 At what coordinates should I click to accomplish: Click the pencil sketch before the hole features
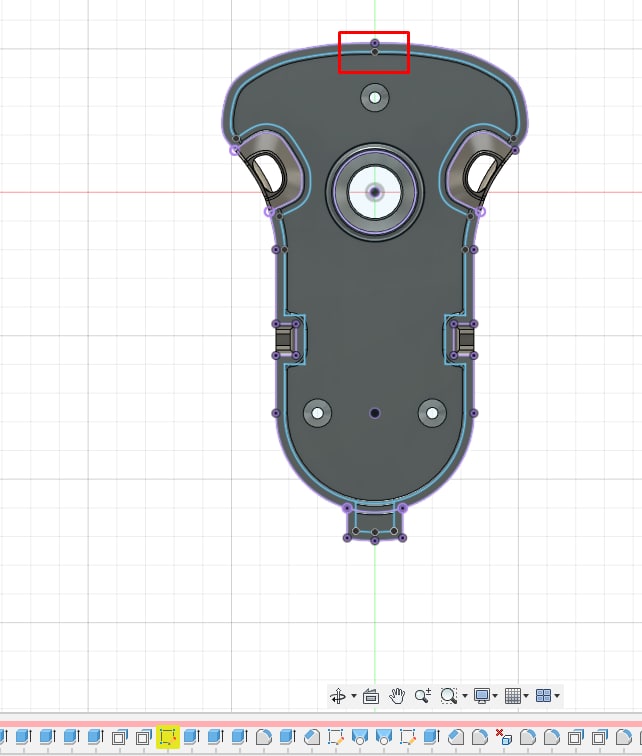[335, 737]
